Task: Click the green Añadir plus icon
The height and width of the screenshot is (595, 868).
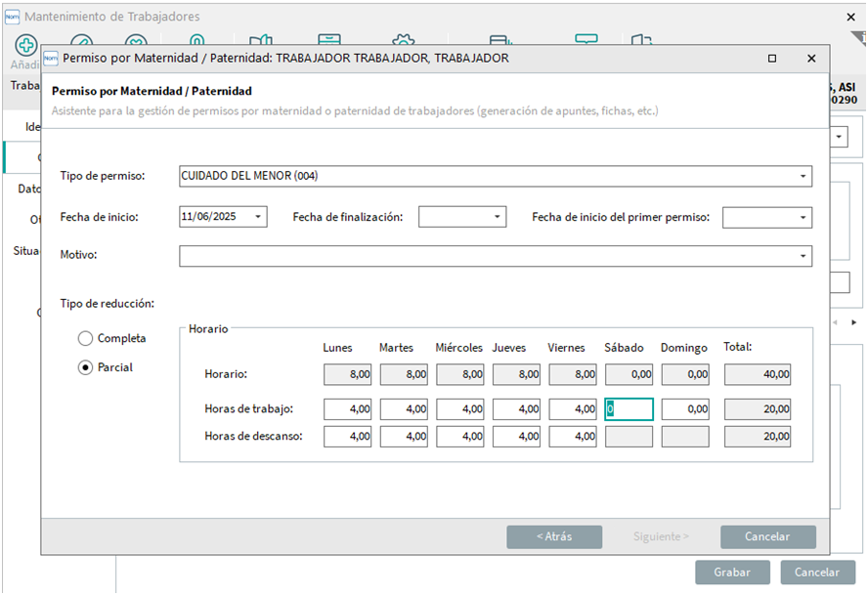Action: pyautogui.click(x=25, y=45)
